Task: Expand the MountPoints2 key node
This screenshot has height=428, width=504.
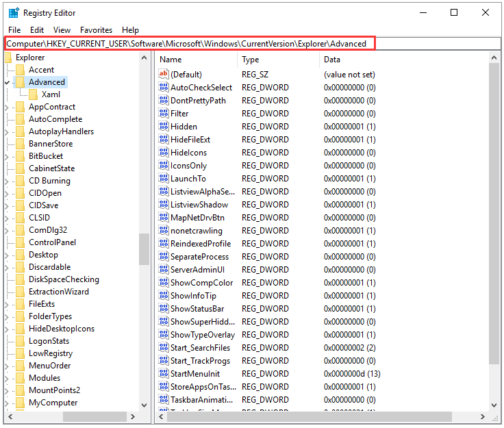Action: coord(7,390)
